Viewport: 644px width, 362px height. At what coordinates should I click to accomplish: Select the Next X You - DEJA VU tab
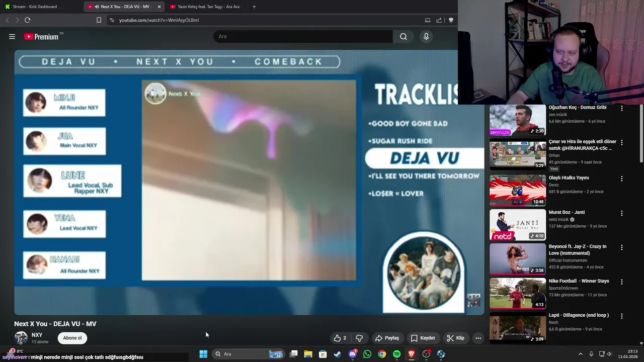[124, 7]
